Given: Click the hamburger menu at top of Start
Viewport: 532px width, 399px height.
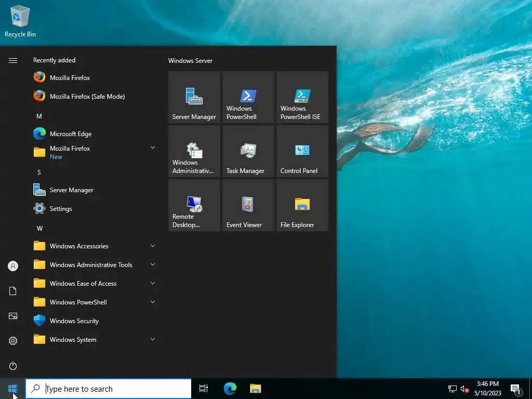Looking at the screenshot, I should point(13,60).
